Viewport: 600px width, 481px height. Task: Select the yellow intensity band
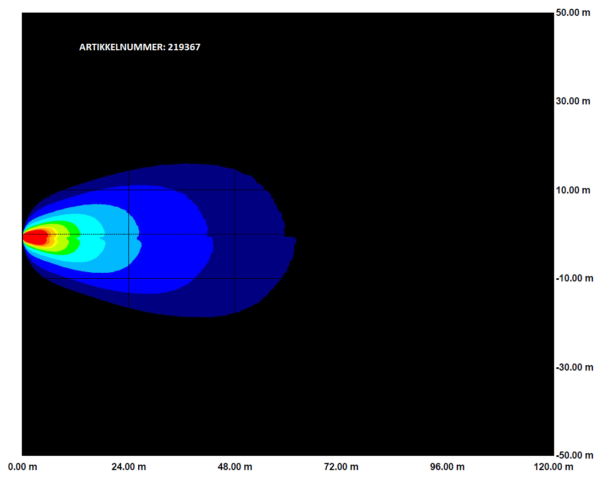coord(61,239)
